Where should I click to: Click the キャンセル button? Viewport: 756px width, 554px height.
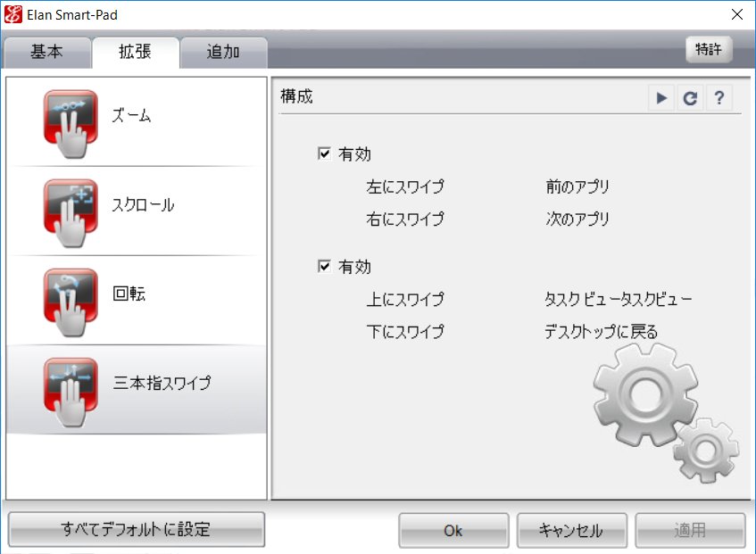(x=571, y=531)
